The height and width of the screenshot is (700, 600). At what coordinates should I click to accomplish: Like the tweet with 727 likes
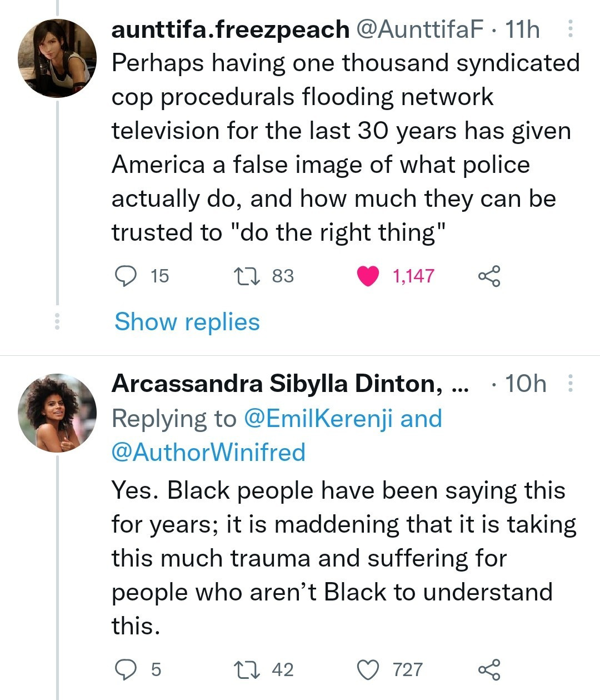(x=368, y=669)
